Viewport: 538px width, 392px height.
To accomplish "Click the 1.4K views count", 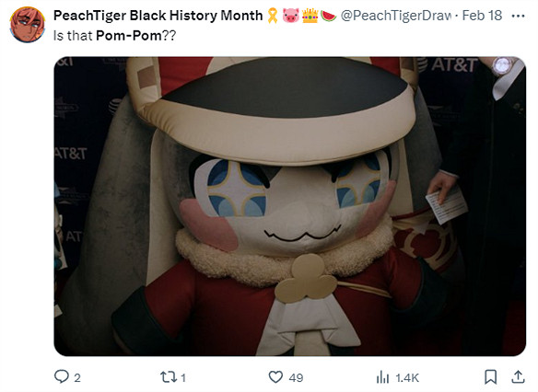I will point(407,377).
